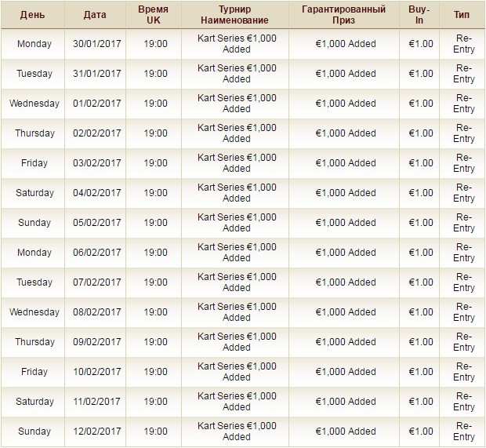Open Kart Series tournament on 07/02/2017
486x448 pixels.
tap(237, 282)
